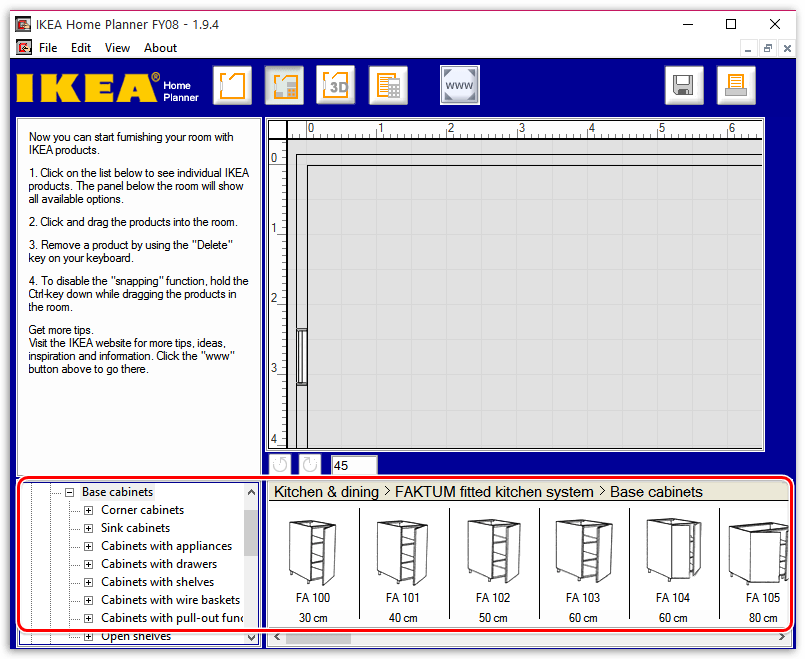Open the 3D view
Image resolution: width=806 pixels, height=659 pixels.
pos(336,85)
